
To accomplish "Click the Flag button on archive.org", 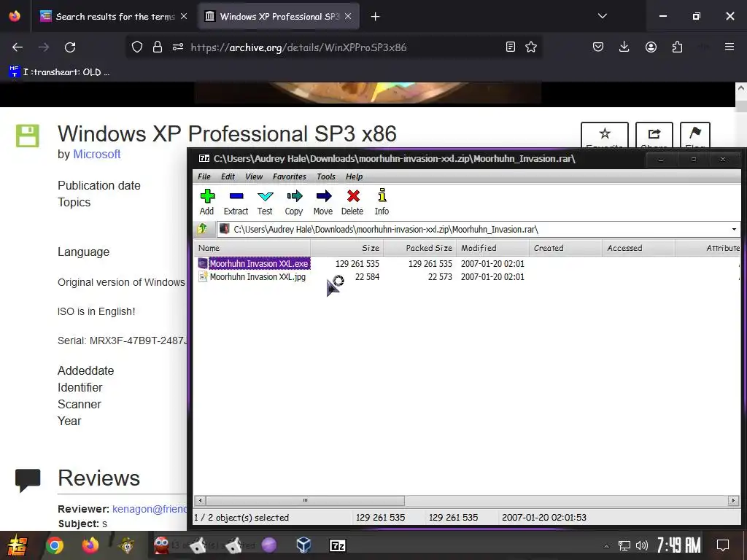I will point(695,135).
